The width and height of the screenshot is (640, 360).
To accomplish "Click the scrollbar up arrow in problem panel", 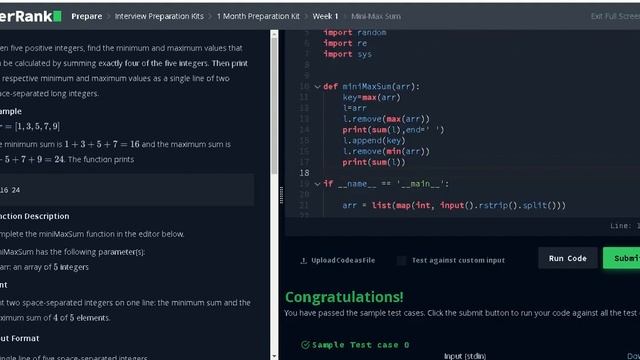I will [x=274, y=33].
